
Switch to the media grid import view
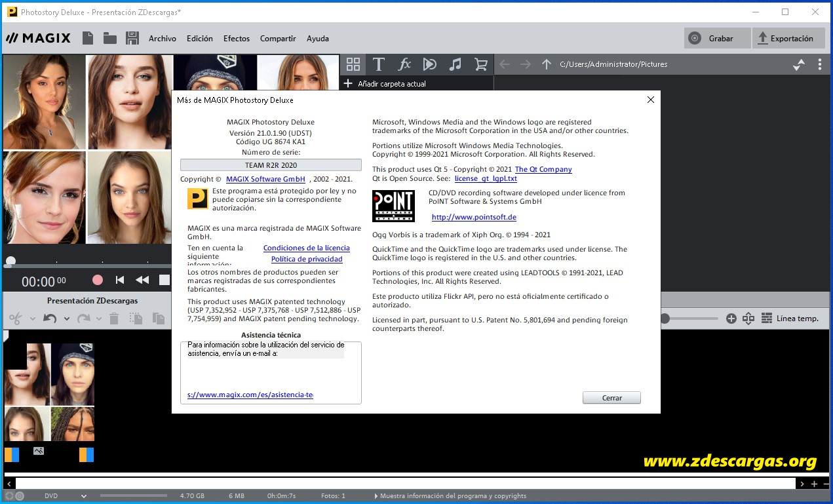[x=353, y=64]
